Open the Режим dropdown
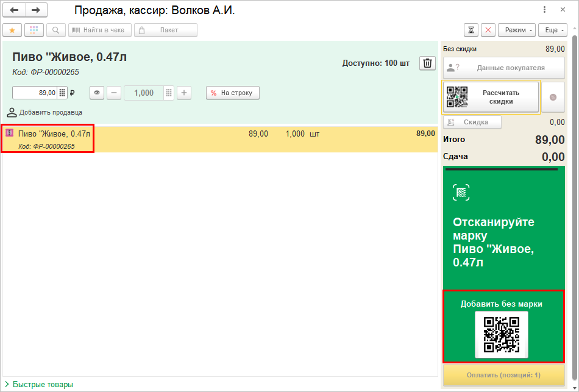Screen dimensions: 579x392 tap(517, 30)
